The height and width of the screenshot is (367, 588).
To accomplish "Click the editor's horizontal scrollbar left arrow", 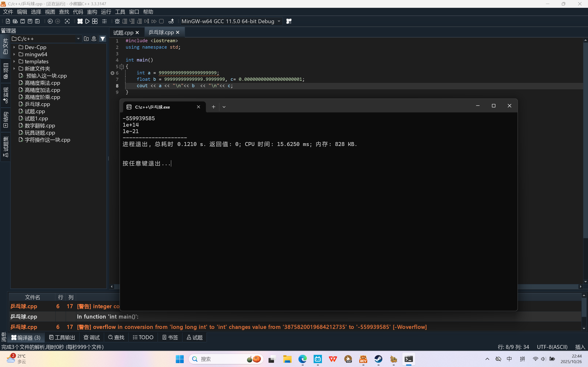I will [x=112, y=287].
